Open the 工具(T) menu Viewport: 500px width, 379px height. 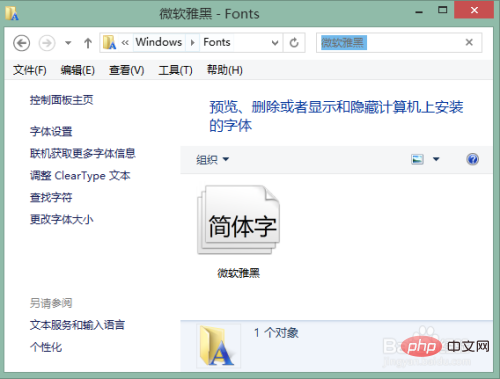coord(175,70)
